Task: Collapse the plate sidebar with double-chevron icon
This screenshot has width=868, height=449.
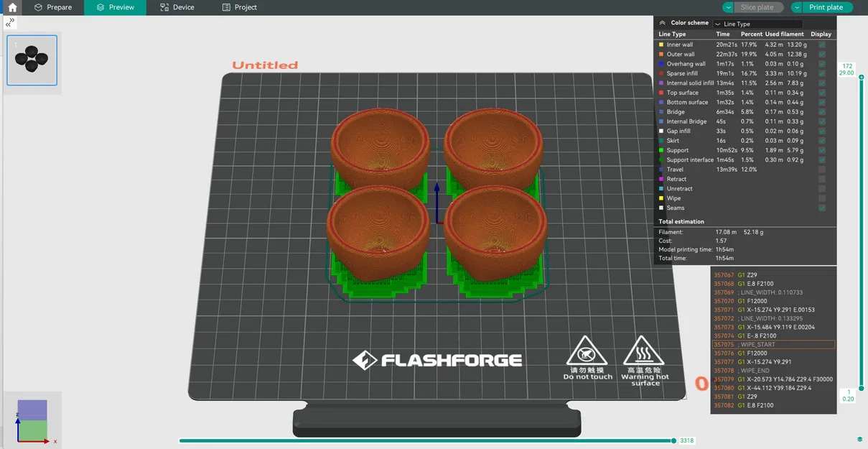Action: point(9,22)
